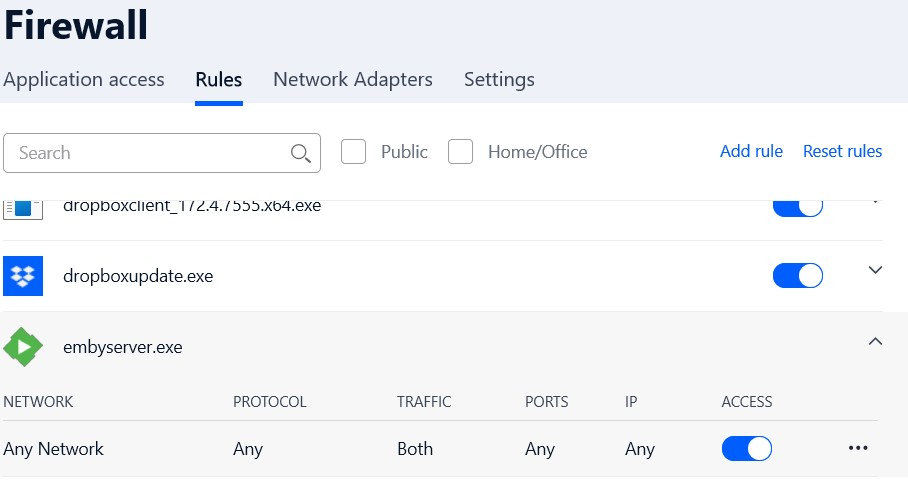The image size is (908, 484).
Task: Collapse the embyserver.exe rule details
Action: click(x=876, y=342)
